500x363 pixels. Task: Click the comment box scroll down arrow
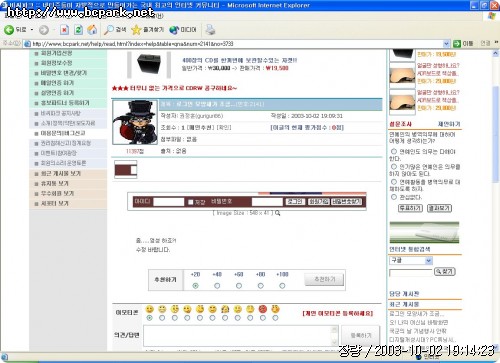(x=334, y=341)
